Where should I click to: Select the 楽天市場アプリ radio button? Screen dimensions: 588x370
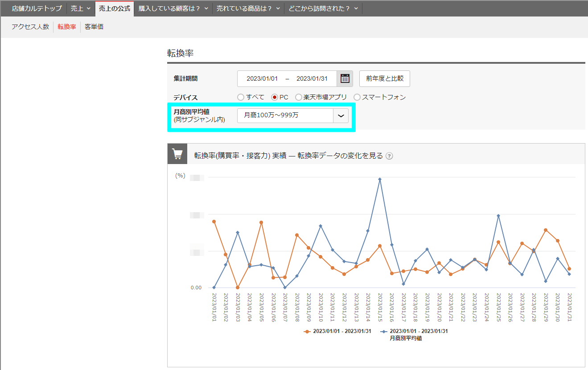299,97
